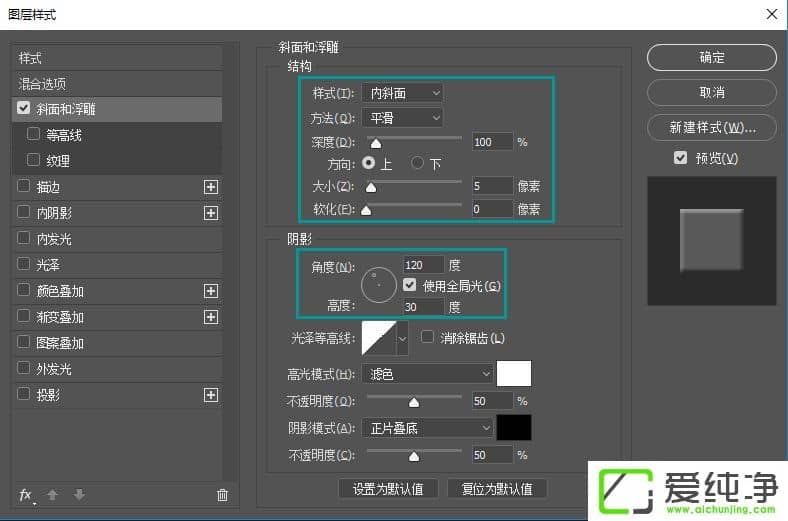Screen dimensions: 788x521
Task: Click the trash icon to delete effect
Action: [222, 495]
